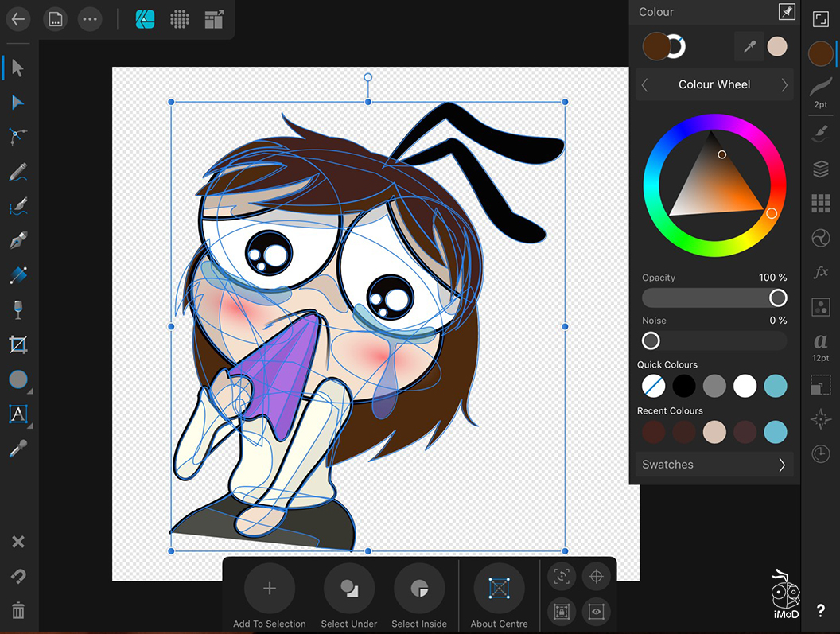Pin the Colour panel open
Image resolution: width=840 pixels, height=634 pixels.
(786, 12)
